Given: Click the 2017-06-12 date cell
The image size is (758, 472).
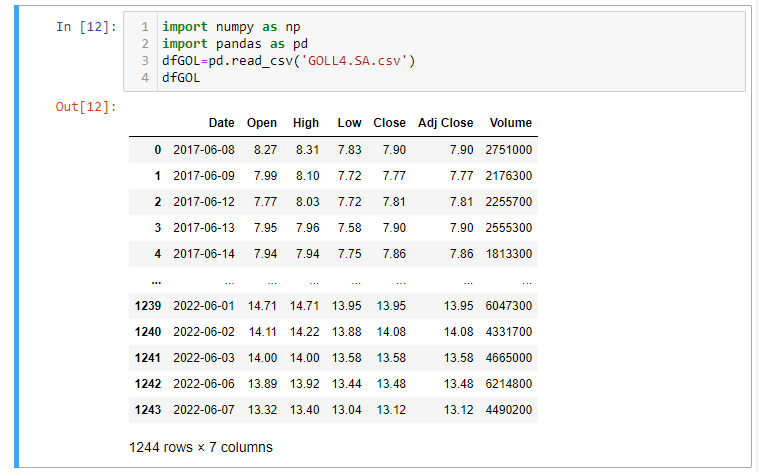Looking at the screenshot, I should [204, 202].
